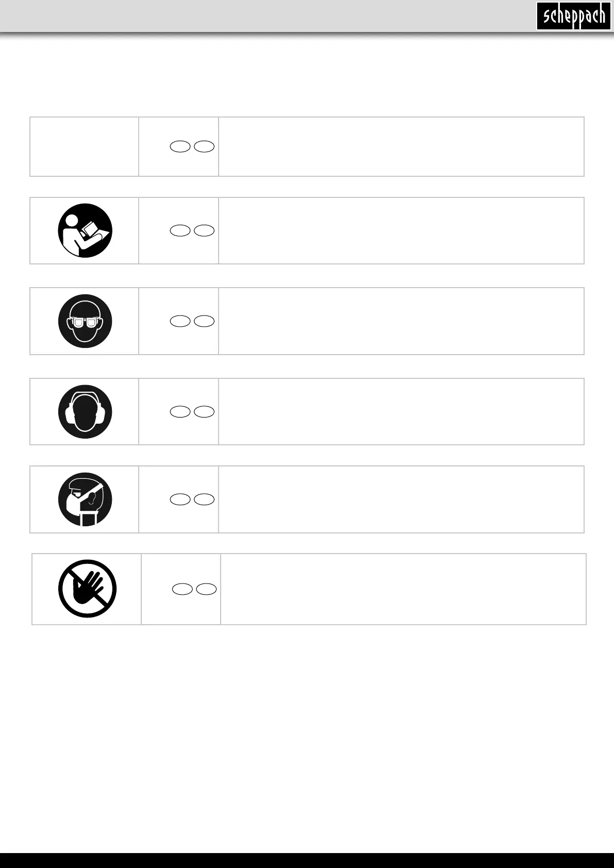This screenshot has height=868, width=614.
Task: Click the empty description box in the ear protection row
Action: click(401, 411)
